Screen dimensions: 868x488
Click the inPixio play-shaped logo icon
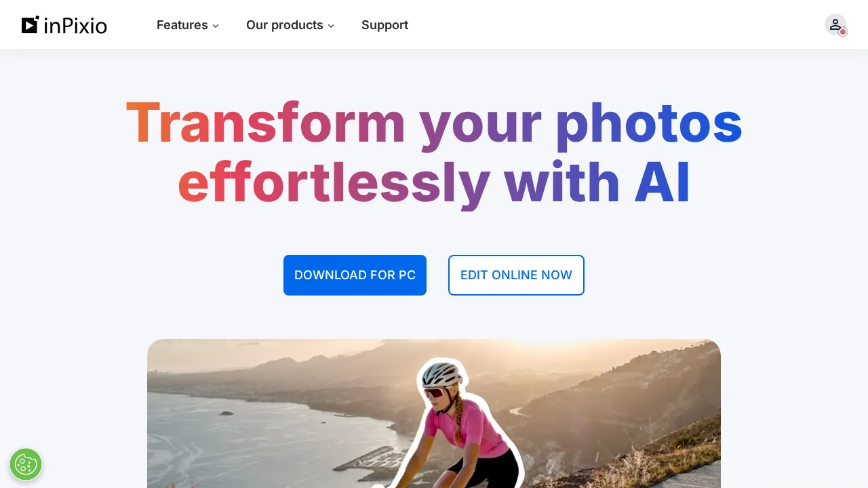[31, 25]
